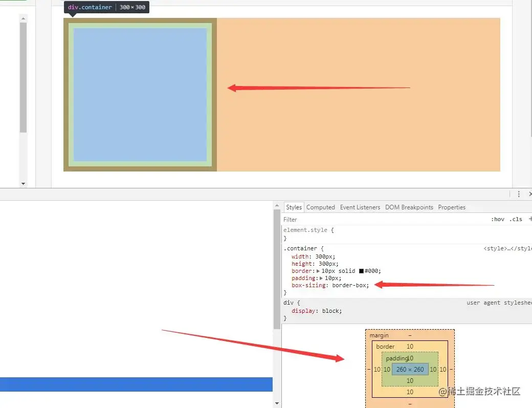Click the 'user agent stylesheet' label
532x408 pixels.
pos(499,303)
